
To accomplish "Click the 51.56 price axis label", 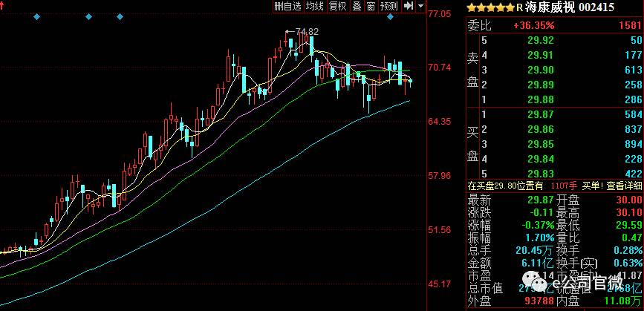I will 440,230.
